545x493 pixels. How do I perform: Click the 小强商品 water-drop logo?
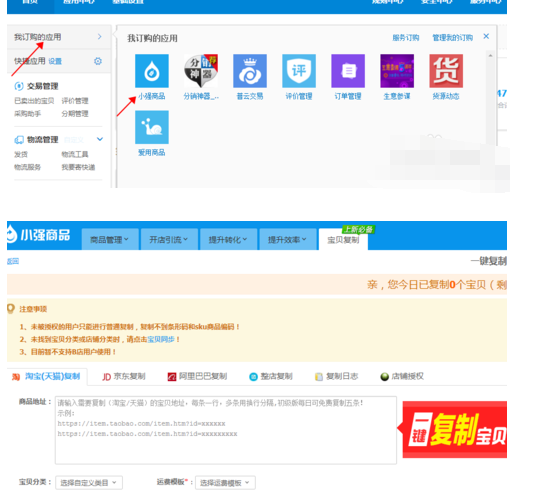pos(12,234)
